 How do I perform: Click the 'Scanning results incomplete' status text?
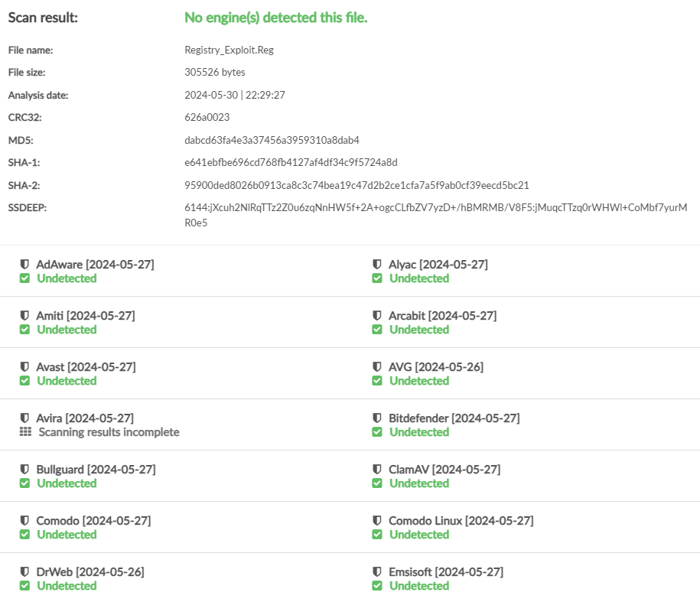(x=109, y=432)
